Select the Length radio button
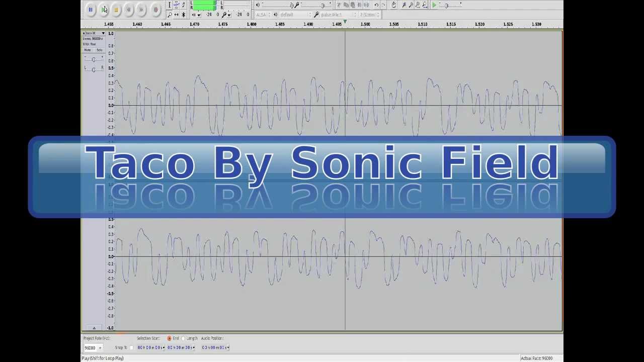The width and height of the screenshot is (644, 362). click(184, 338)
